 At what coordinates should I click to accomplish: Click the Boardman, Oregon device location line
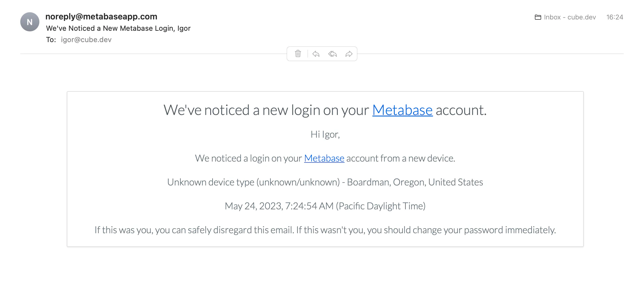tap(325, 182)
